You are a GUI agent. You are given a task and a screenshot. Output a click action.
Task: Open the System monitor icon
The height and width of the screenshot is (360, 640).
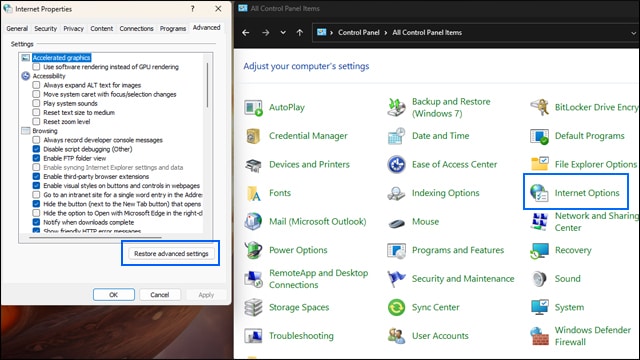(x=540, y=307)
